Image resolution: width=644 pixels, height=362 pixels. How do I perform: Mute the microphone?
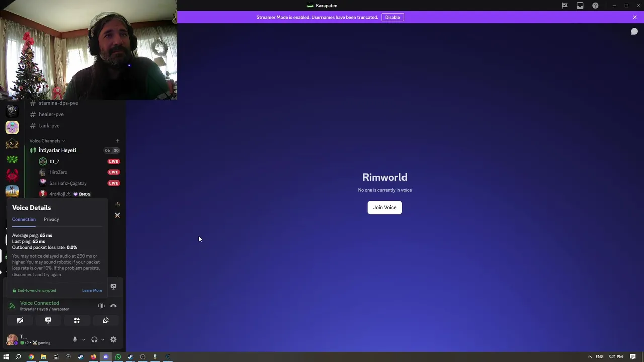click(x=75, y=340)
